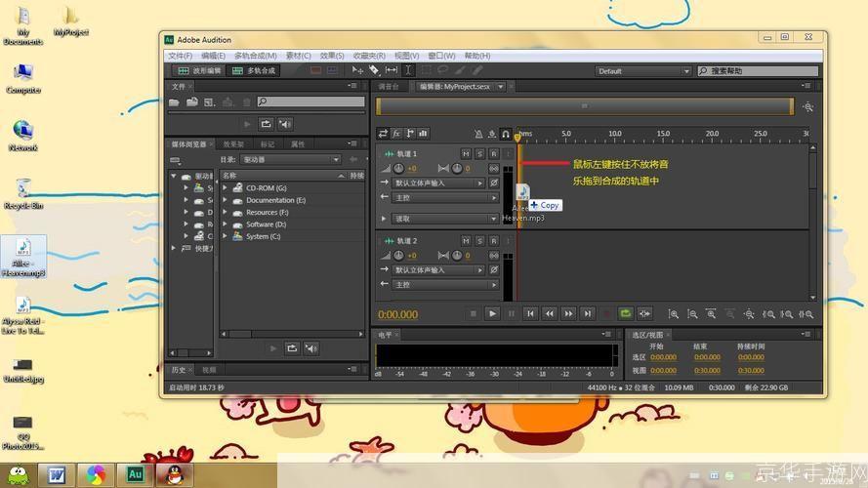This screenshot has width=868, height=488.
Task: Open the editor MyProject.sesx dropdown arrow
Action: coord(501,86)
